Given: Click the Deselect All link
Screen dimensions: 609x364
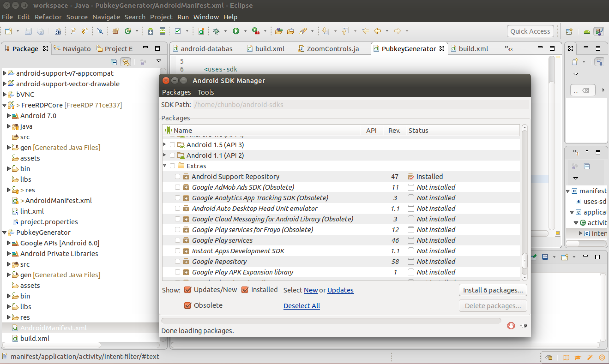Looking at the screenshot, I should 301,306.
